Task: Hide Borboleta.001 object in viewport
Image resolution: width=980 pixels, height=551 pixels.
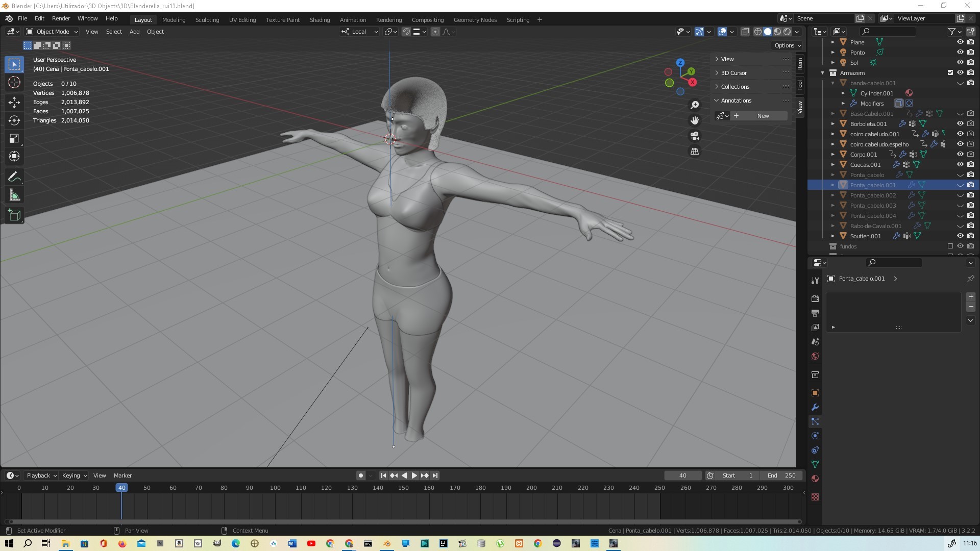Action: (x=960, y=124)
